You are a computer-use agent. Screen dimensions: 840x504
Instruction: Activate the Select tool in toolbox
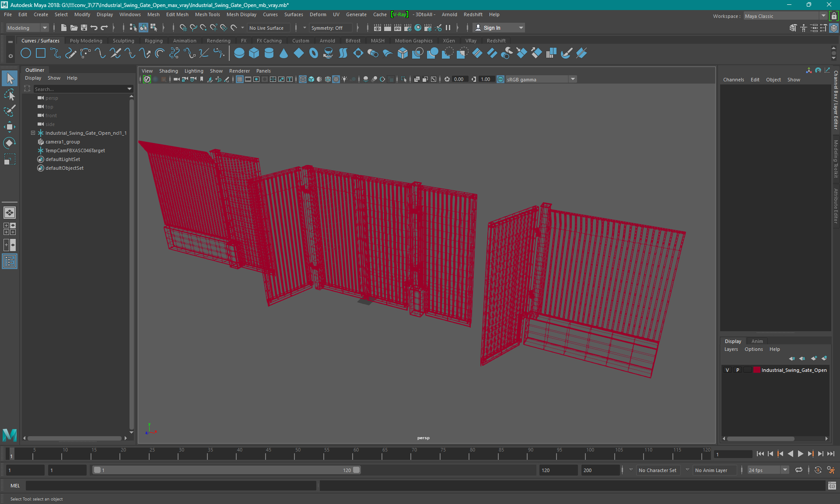[10, 79]
